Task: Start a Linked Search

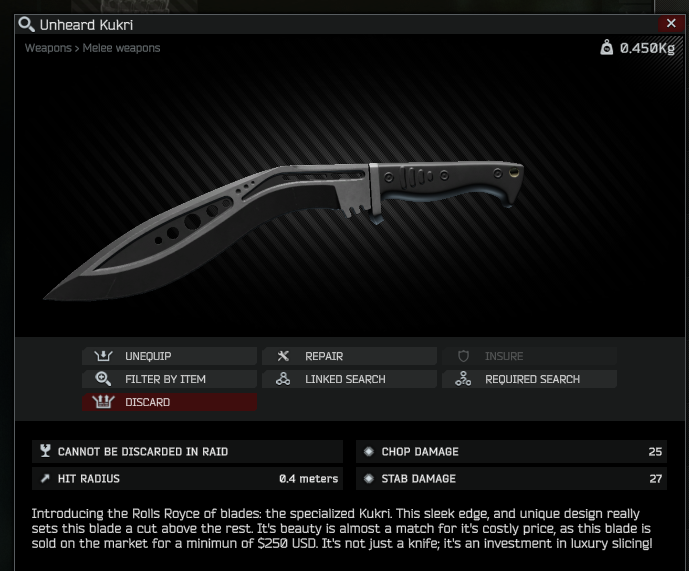Action: 349,379
